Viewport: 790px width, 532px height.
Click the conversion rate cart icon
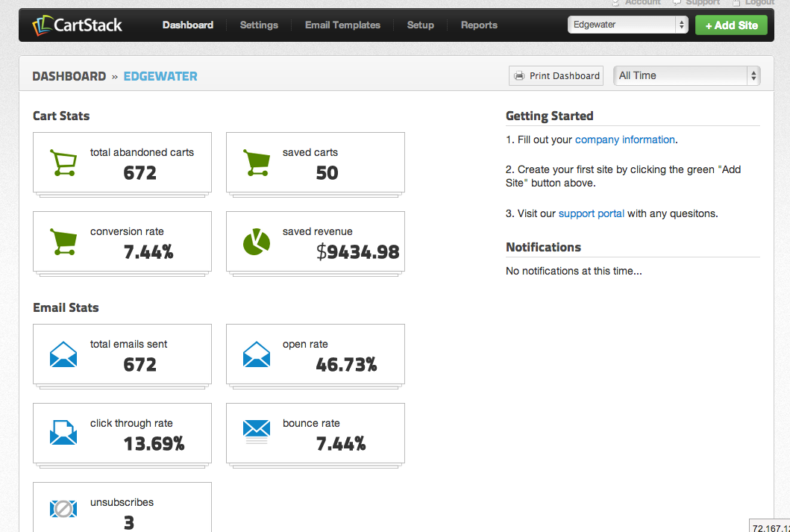pyautogui.click(x=63, y=242)
